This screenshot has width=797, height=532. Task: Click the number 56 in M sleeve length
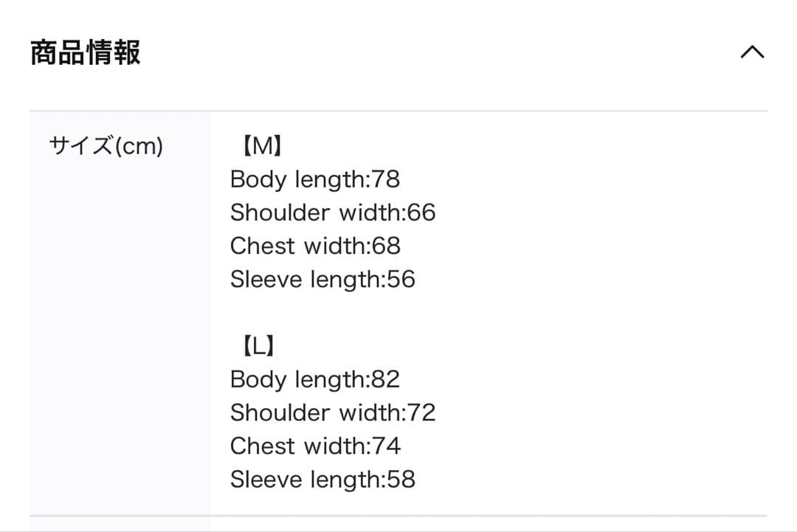pos(401,280)
